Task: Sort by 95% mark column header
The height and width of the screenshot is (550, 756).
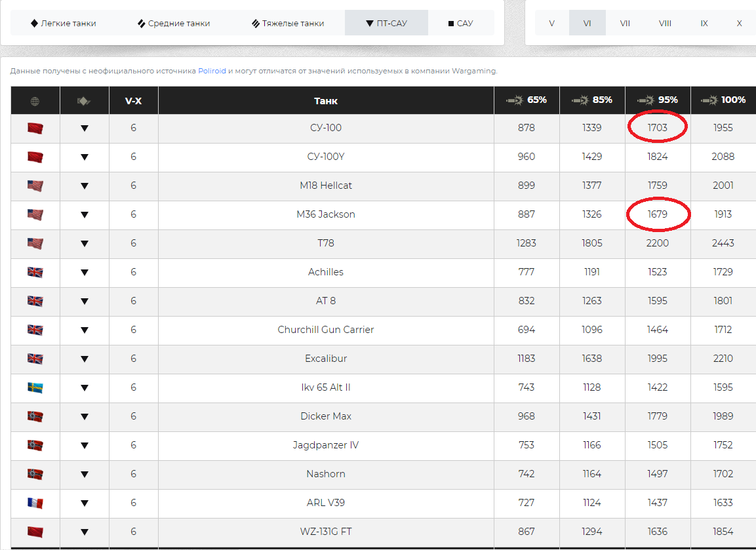Action: 658,100
